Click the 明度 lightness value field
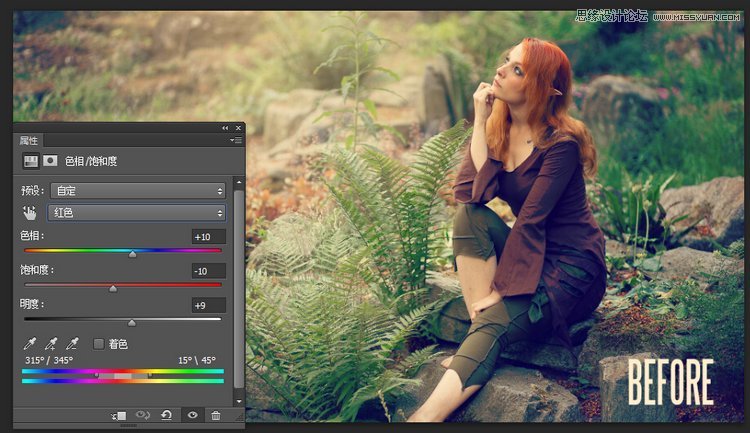The image size is (750, 433). [x=208, y=305]
